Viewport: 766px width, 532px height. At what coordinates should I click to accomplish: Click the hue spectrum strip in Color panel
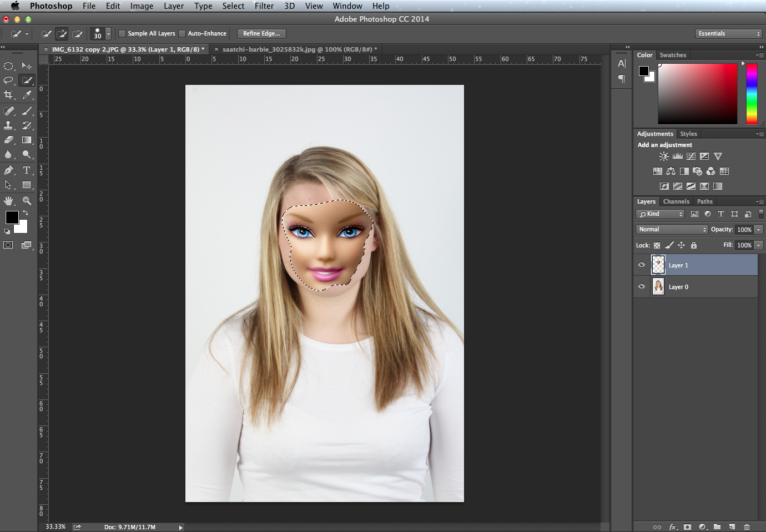pyautogui.click(x=752, y=93)
